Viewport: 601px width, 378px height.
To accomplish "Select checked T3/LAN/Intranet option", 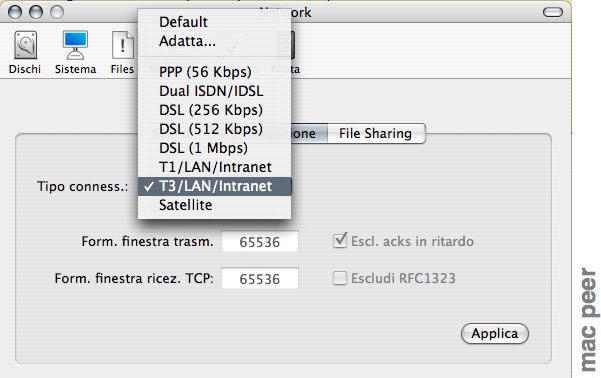I will pyautogui.click(x=214, y=186).
